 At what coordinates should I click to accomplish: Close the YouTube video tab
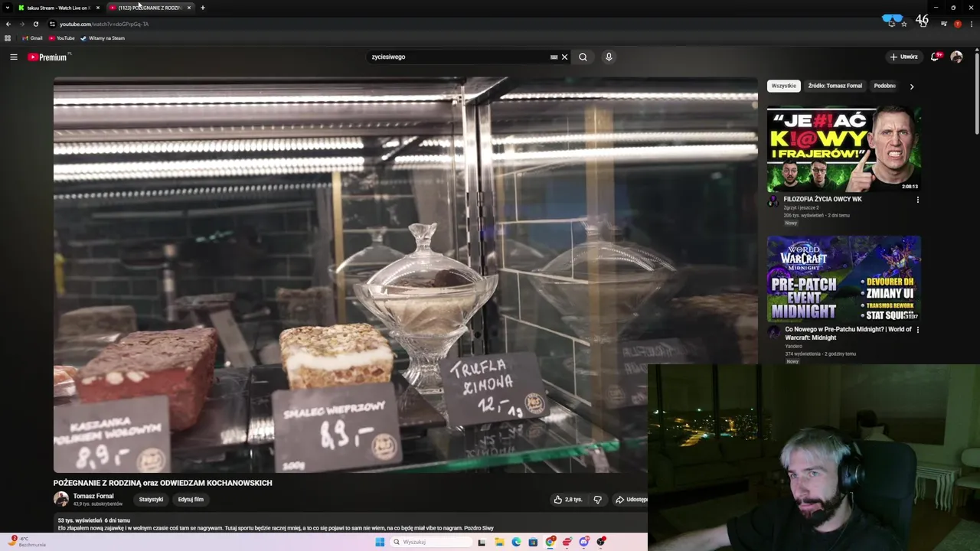[189, 8]
